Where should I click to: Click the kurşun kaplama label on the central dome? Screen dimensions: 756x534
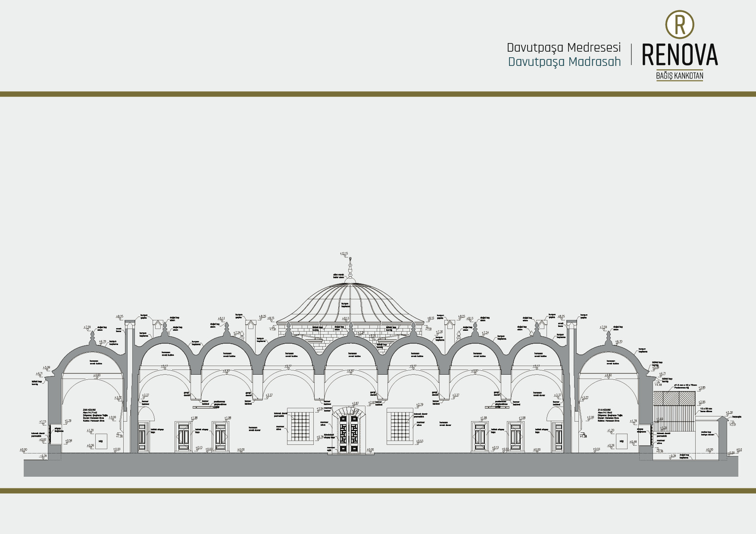point(345,305)
